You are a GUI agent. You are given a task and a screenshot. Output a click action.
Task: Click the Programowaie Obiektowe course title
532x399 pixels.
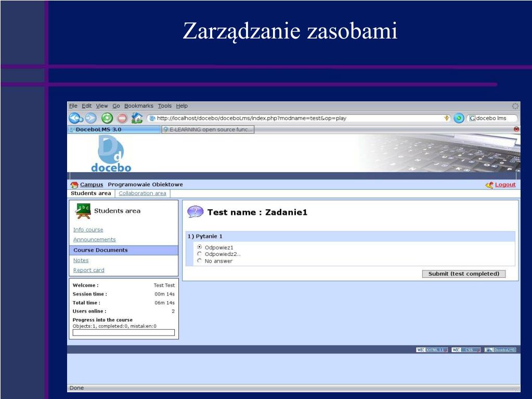tap(145, 185)
